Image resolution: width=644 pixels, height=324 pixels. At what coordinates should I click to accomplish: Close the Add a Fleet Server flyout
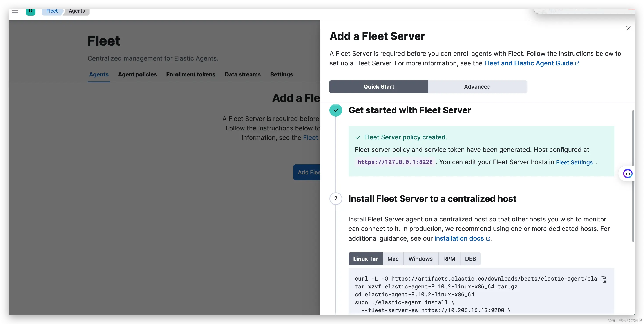[x=628, y=28]
